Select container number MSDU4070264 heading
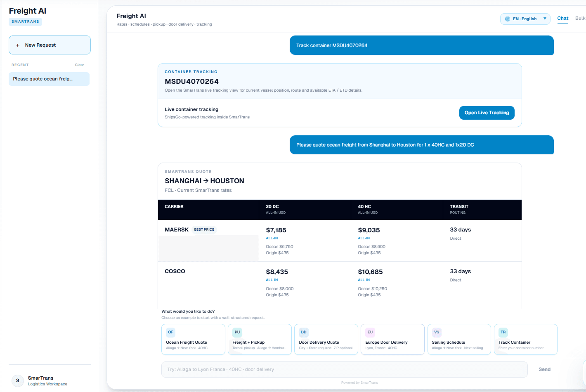This screenshot has height=392, width=586. (x=191, y=81)
